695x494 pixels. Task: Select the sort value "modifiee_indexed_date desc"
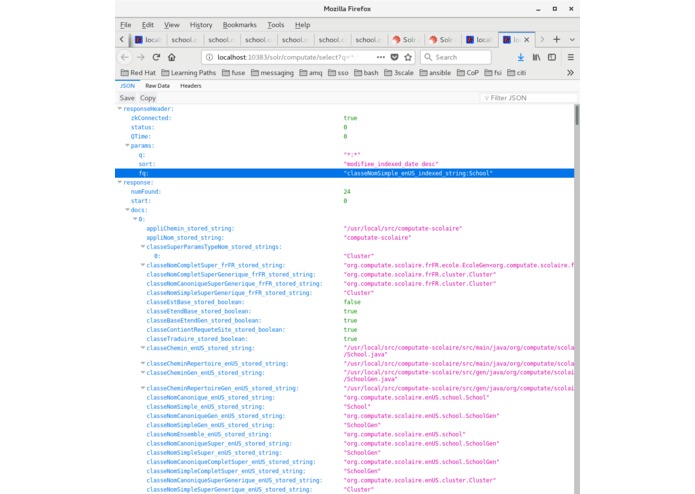point(390,164)
